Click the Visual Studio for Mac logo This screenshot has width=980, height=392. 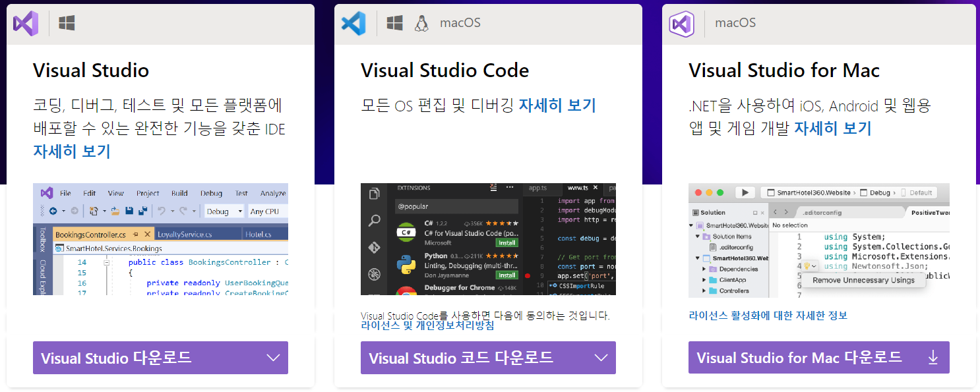[681, 23]
